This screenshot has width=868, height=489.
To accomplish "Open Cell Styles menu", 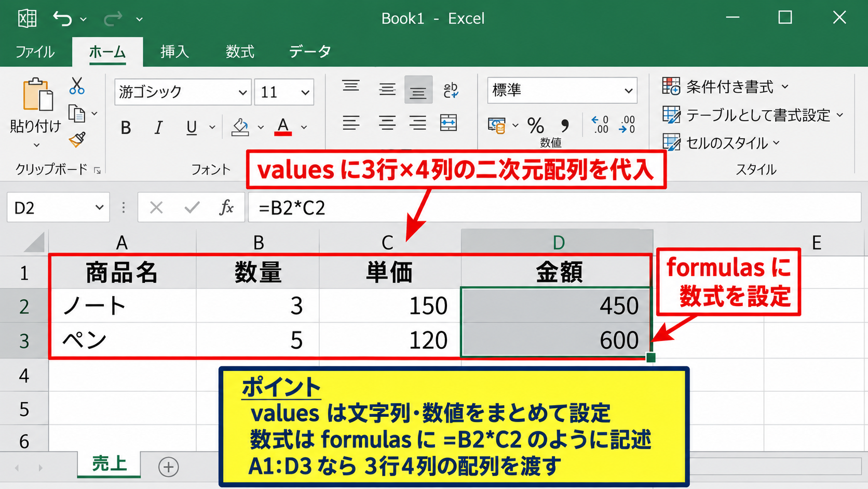I will click(721, 142).
